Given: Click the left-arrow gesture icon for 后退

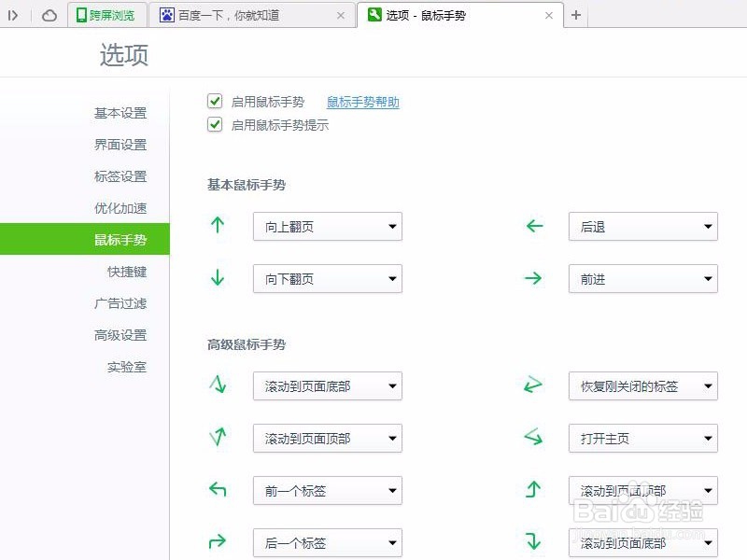Looking at the screenshot, I should tap(532, 226).
